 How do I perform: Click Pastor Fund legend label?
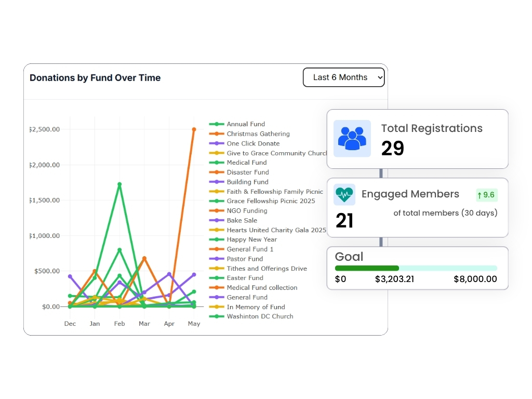(245, 259)
